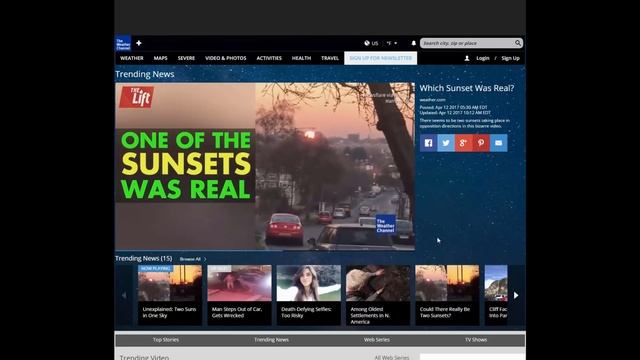Open 'Man Steps Out of Car' thumbnail

click(239, 295)
